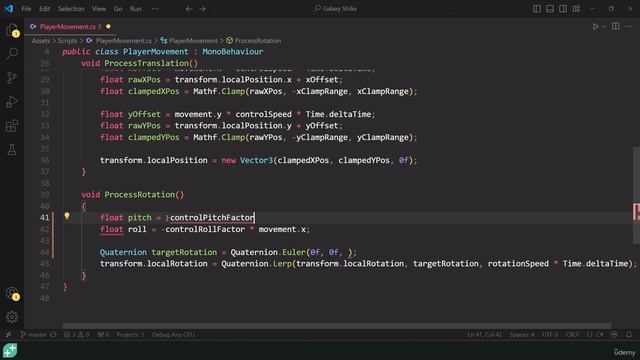Open the Manage gear menu
640x360 pixels.
point(12,317)
